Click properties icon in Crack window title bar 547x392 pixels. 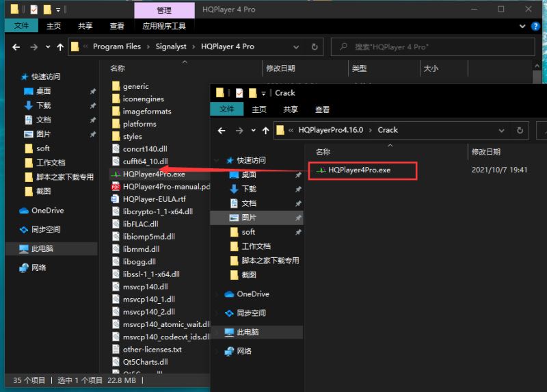[x=239, y=93]
